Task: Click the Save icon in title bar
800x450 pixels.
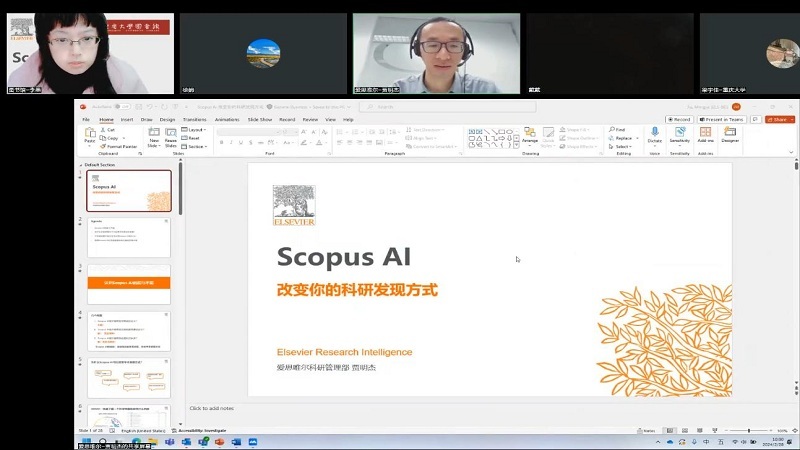Action: tap(139, 107)
